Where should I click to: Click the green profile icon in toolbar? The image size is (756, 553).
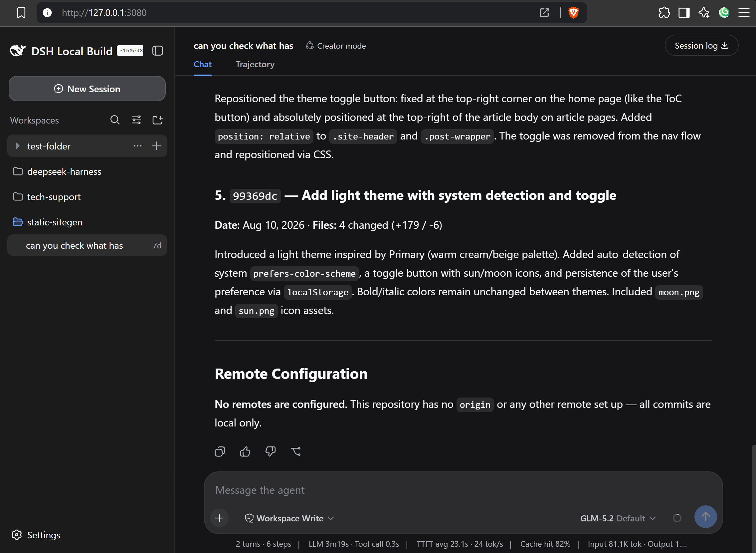pyautogui.click(x=724, y=13)
